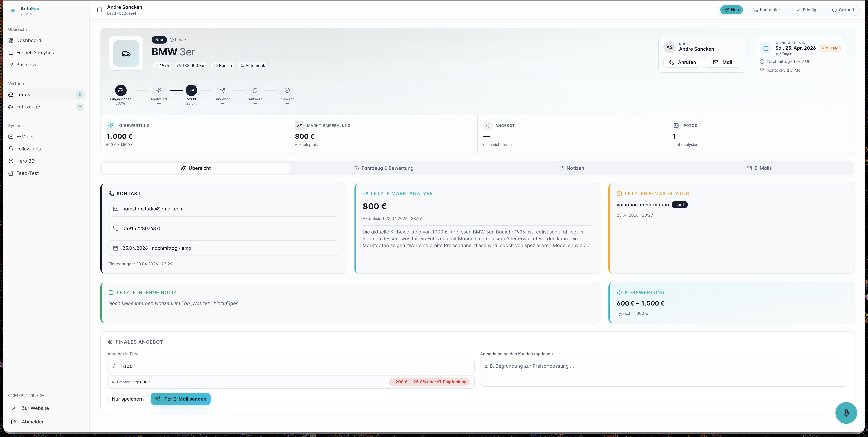Viewport: 868px width, 437px height.
Task: Click the Mail button for the customer
Action: point(722,62)
